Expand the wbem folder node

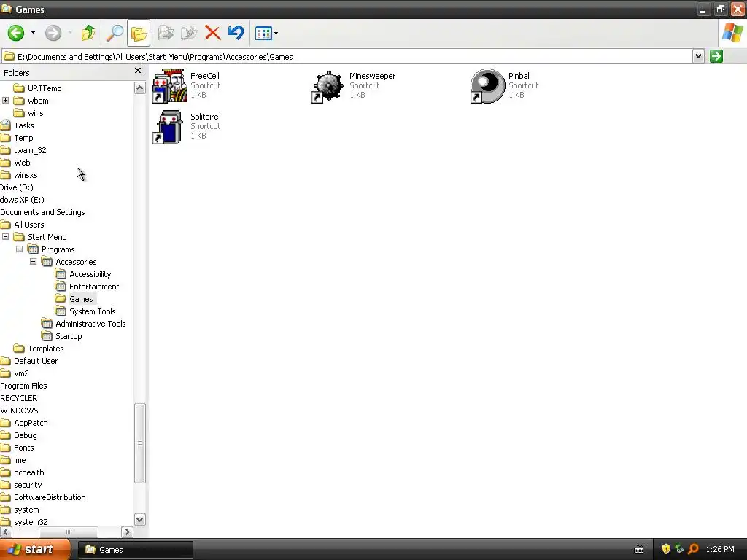click(x=5, y=101)
